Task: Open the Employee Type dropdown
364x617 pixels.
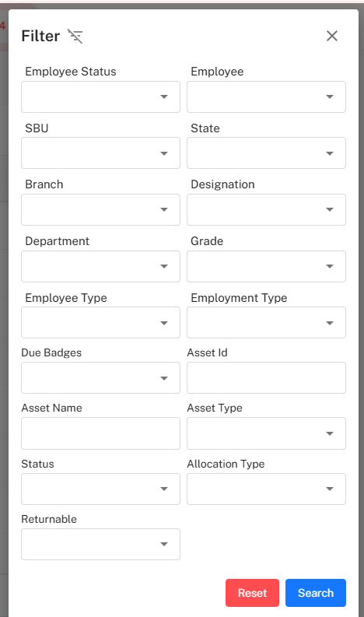Action: (101, 323)
